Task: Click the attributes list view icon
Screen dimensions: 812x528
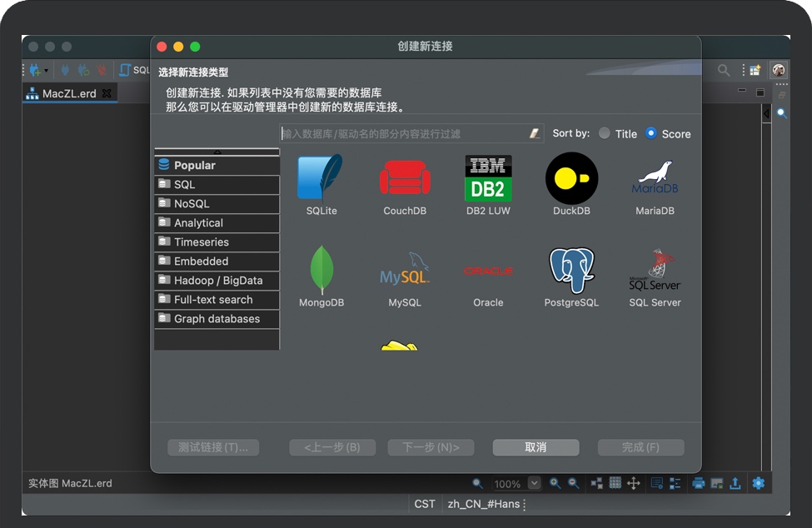Action: (x=675, y=483)
